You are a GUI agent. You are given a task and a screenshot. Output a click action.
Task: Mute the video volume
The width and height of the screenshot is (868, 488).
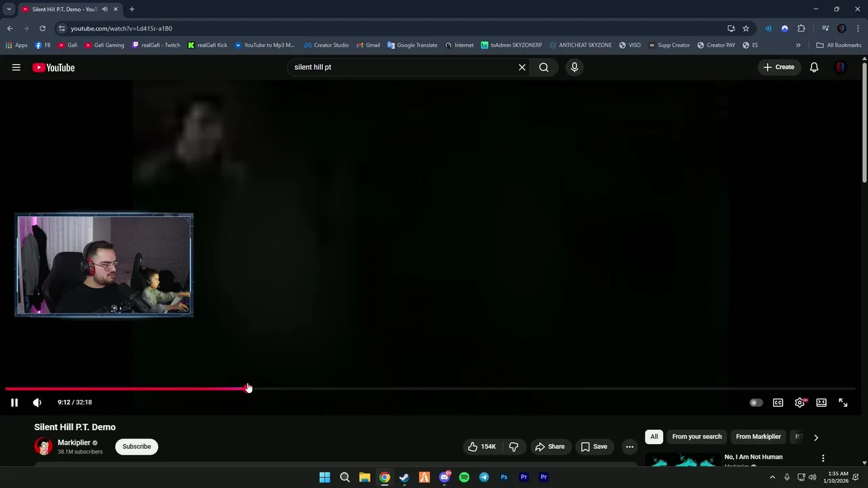click(x=37, y=403)
